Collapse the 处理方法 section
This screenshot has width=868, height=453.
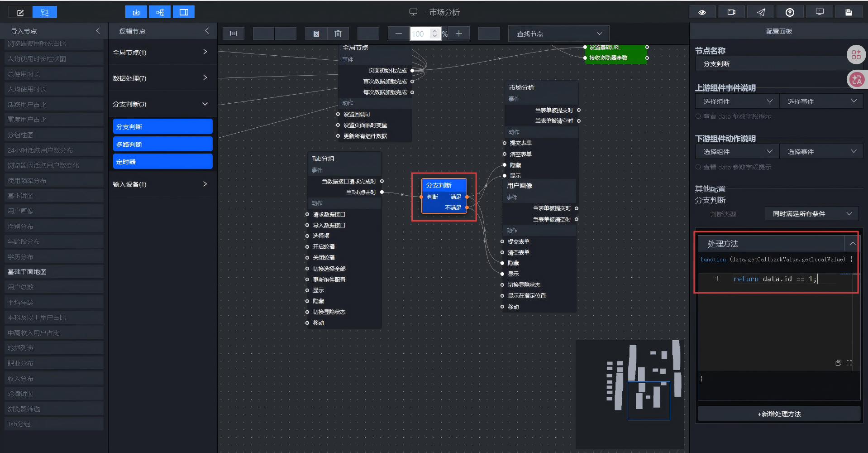852,243
